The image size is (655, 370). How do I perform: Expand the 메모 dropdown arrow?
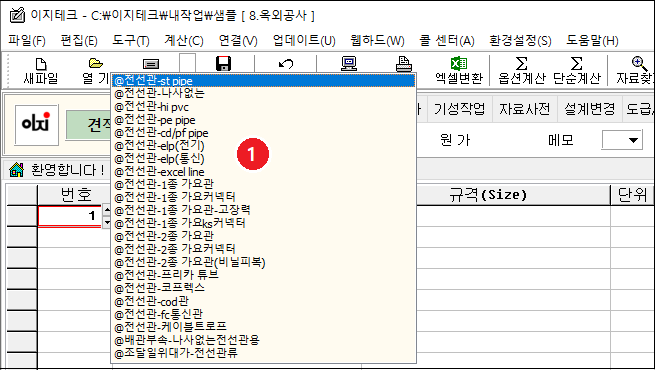point(633,140)
